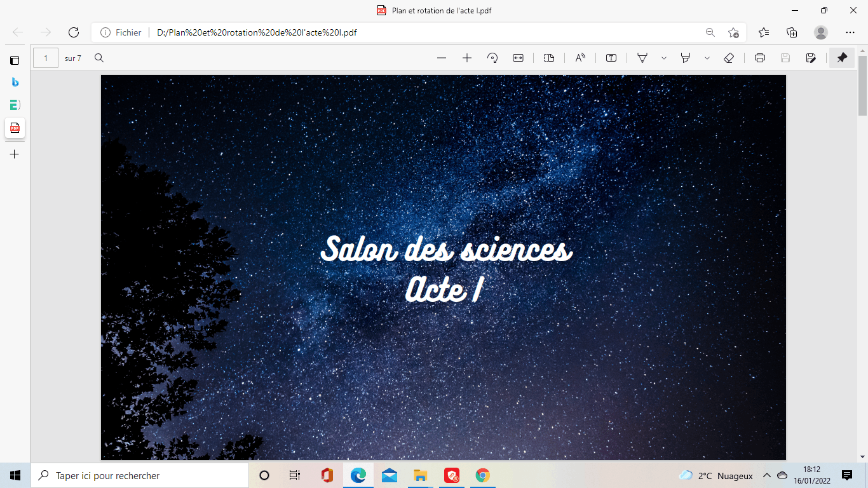This screenshot has height=488, width=868.
Task: Select the Erase tool
Action: pos(729,58)
